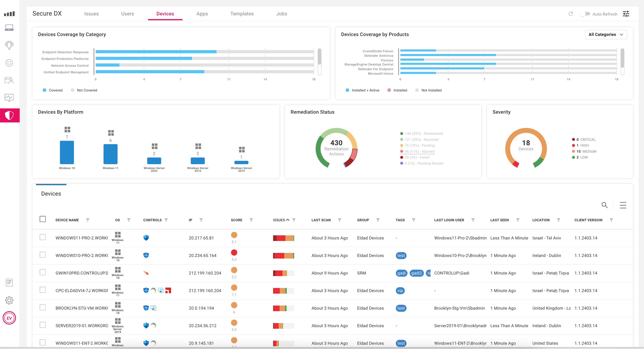Open the SCORE column filter
This screenshot has height=349, width=644.
click(251, 220)
